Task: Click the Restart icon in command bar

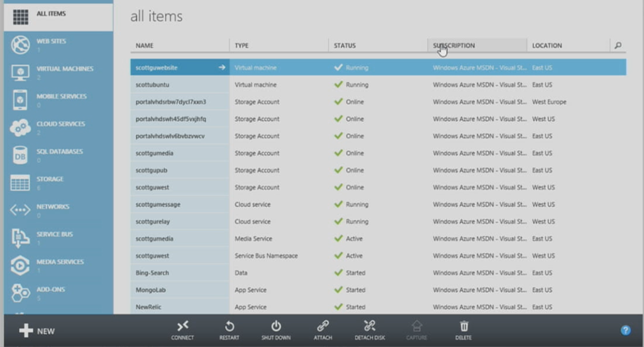Action: pos(229,326)
